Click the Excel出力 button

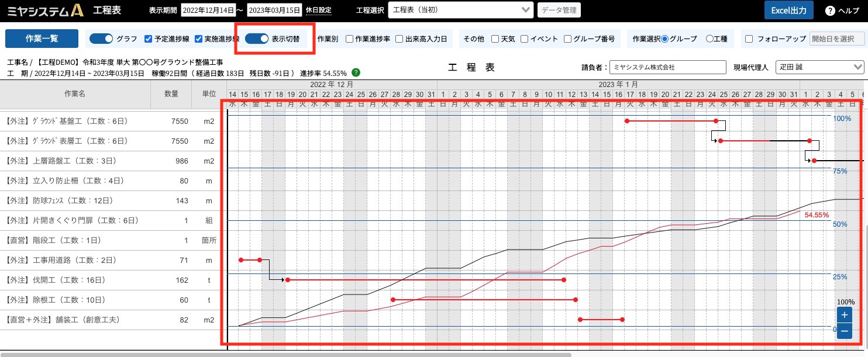pos(788,11)
